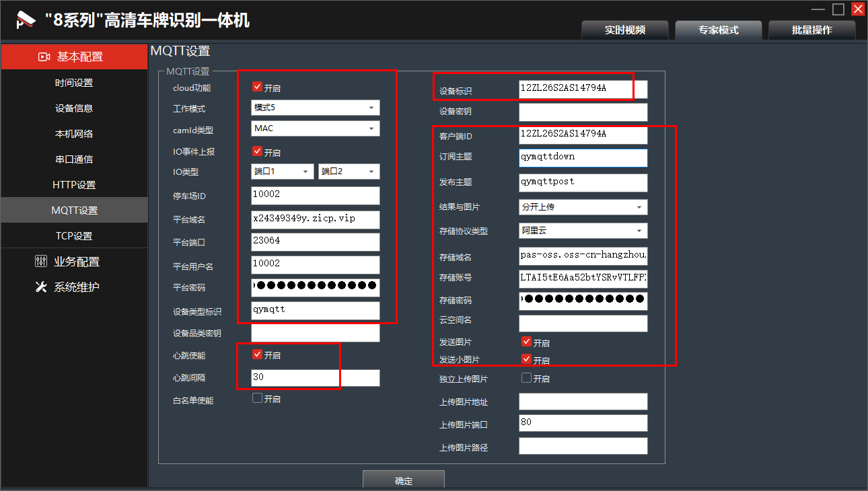Click the empty 设备密钥 field

pos(583,112)
